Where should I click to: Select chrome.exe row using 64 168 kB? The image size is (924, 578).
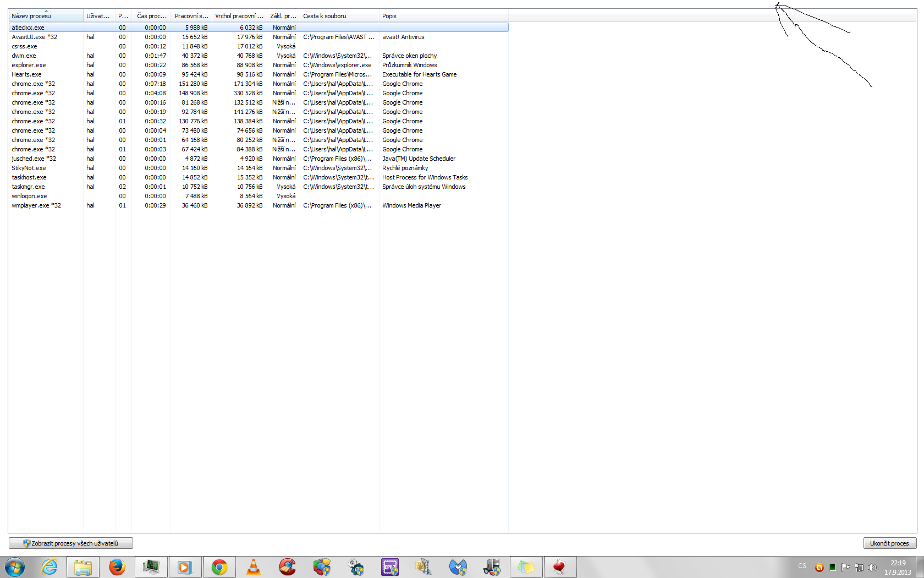pyautogui.click(x=258, y=140)
